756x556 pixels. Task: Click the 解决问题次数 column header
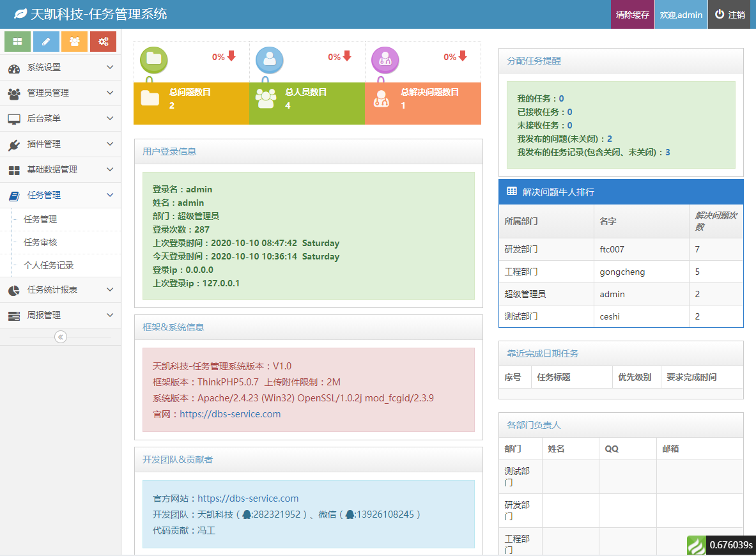(716, 221)
